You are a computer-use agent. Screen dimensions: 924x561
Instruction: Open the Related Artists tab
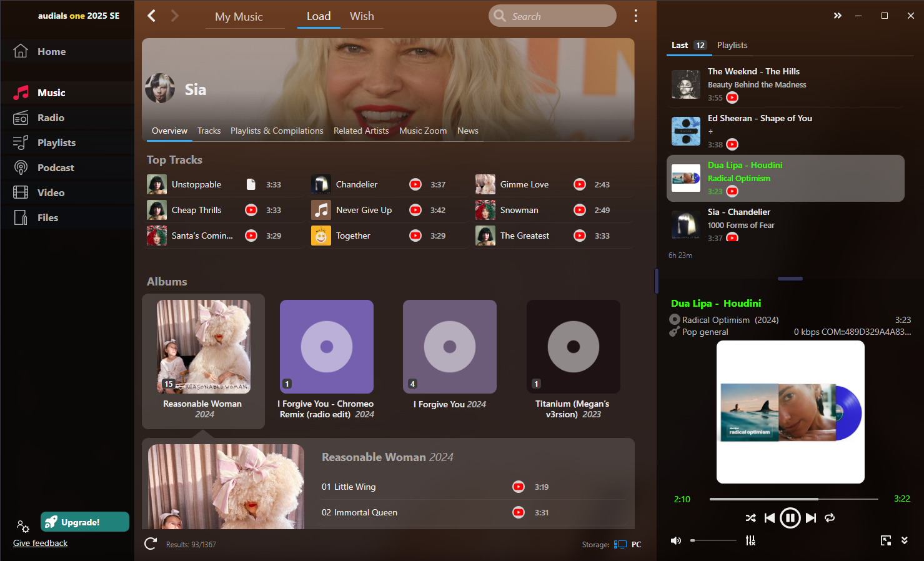click(361, 131)
